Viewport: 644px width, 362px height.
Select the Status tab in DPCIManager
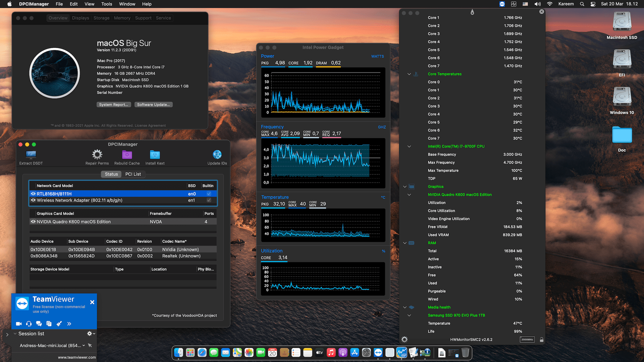[x=111, y=174]
